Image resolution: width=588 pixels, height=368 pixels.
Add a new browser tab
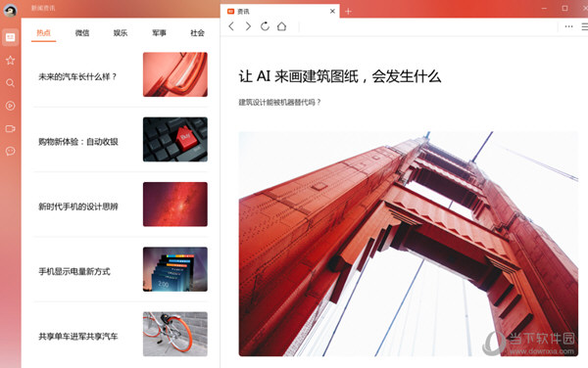coord(348,12)
